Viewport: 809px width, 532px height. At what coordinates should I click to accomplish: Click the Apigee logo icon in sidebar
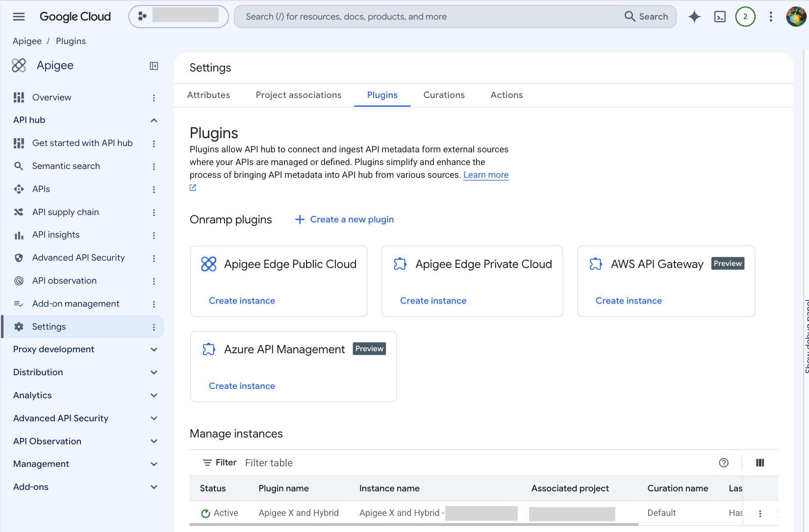click(x=19, y=65)
